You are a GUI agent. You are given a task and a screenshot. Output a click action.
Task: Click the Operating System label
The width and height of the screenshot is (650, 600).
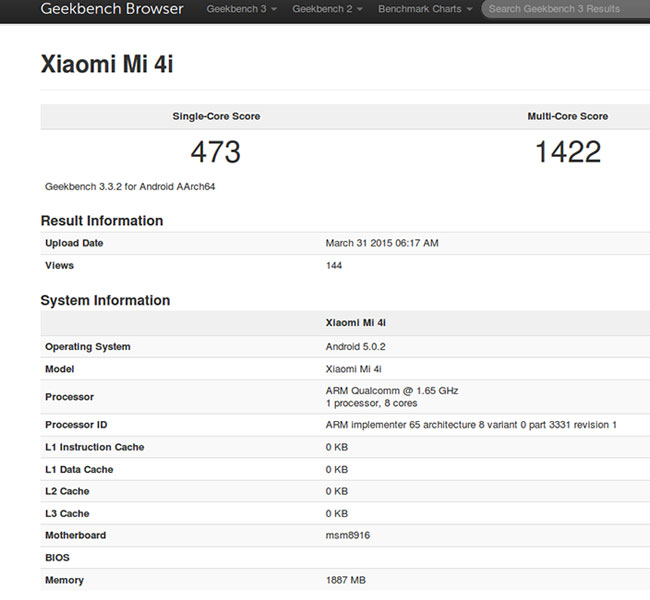(87, 347)
